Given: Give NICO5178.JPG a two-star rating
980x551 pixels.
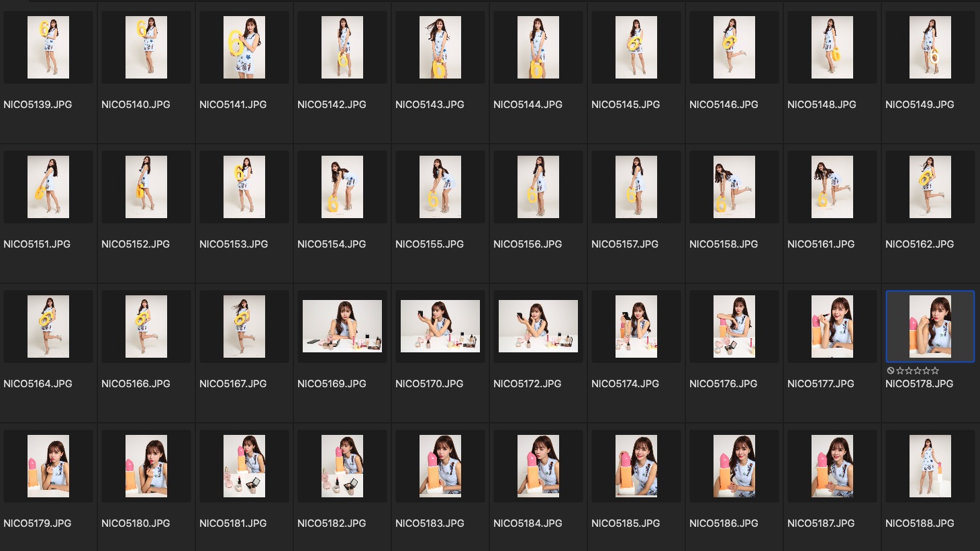Looking at the screenshot, I should pyautogui.click(x=909, y=370).
